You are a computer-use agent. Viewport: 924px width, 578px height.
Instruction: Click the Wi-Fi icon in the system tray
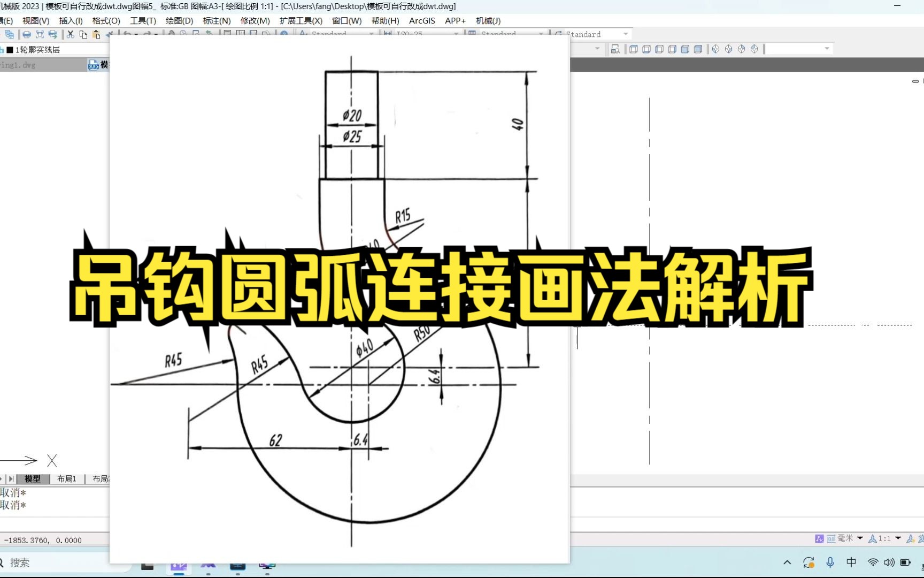pyautogui.click(x=873, y=562)
